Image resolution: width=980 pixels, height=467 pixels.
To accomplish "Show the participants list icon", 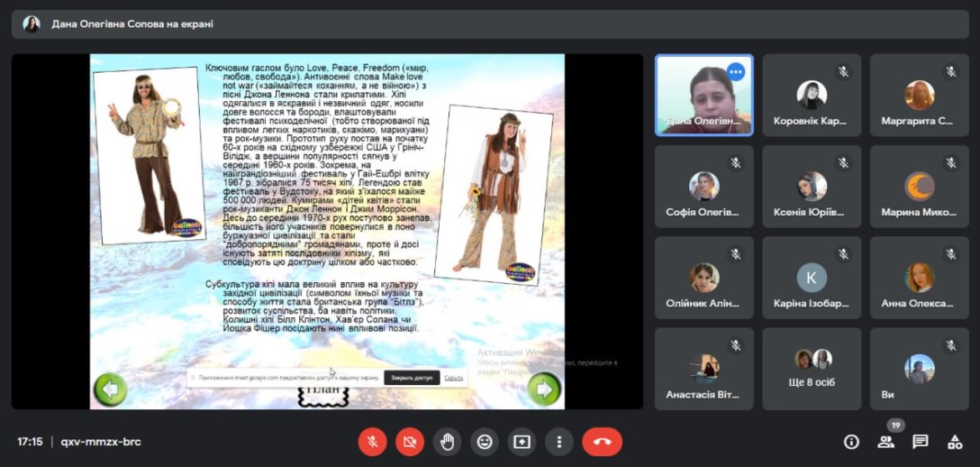I will [885, 442].
